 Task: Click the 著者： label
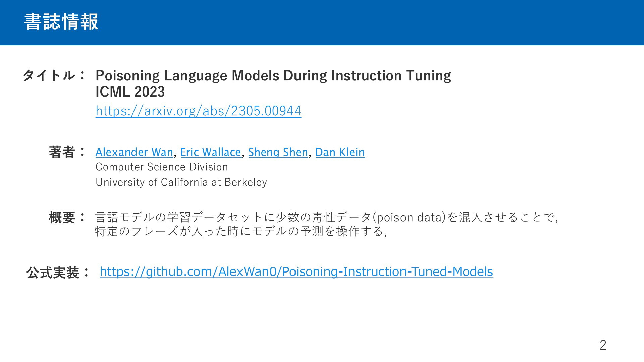coord(67,152)
